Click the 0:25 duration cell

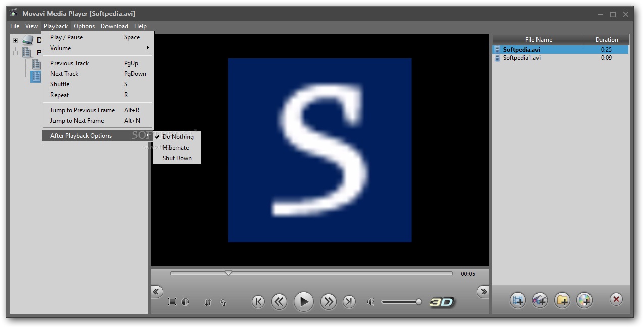click(606, 50)
